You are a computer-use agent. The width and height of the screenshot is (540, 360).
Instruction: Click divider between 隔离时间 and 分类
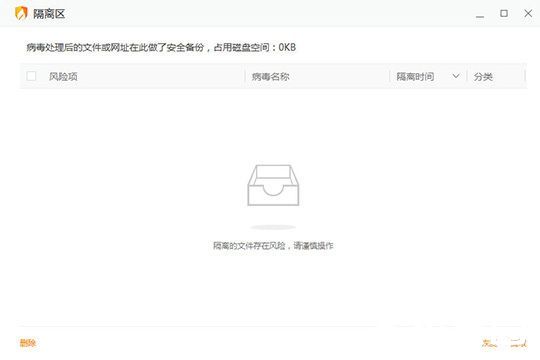467,76
